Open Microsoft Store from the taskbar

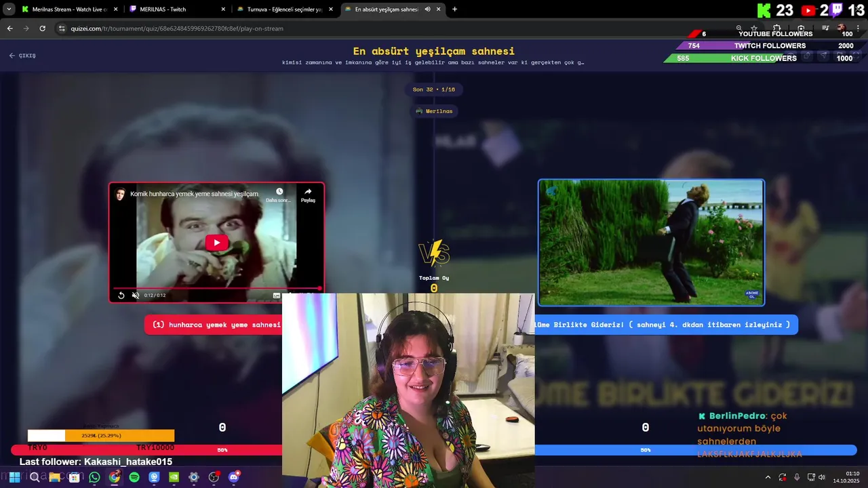pyautogui.click(x=74, y=477)
